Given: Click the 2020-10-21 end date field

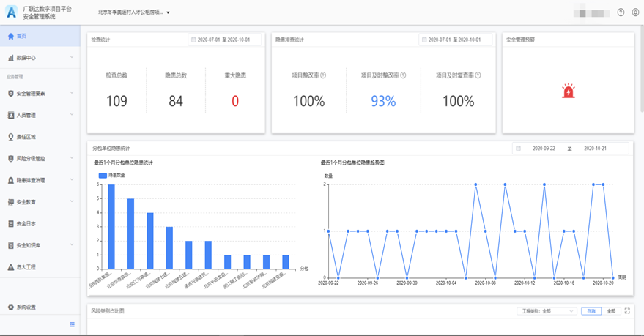Looking at the screenshot, I should pyautogui.click(x=595, y=149).
